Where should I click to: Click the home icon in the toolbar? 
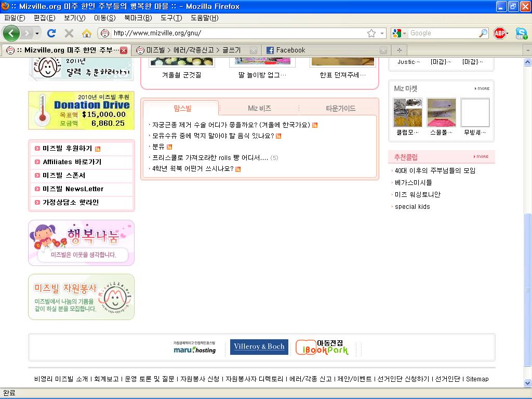point(87,33)
